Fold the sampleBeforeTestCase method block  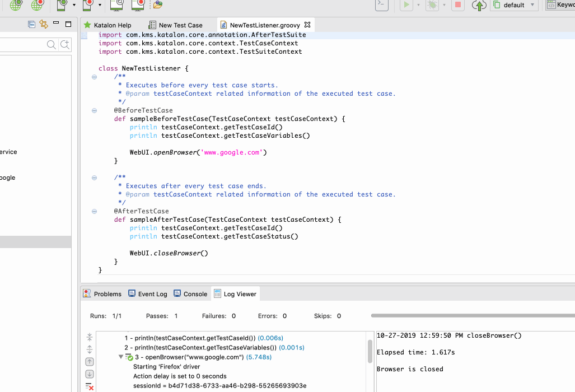(95, 110)
